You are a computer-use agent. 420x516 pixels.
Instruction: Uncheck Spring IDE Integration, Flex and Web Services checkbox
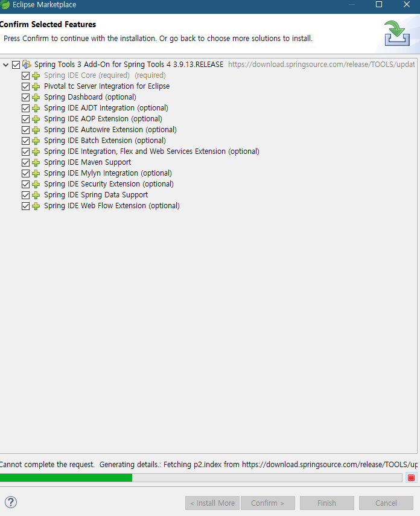tap(25, 151)
